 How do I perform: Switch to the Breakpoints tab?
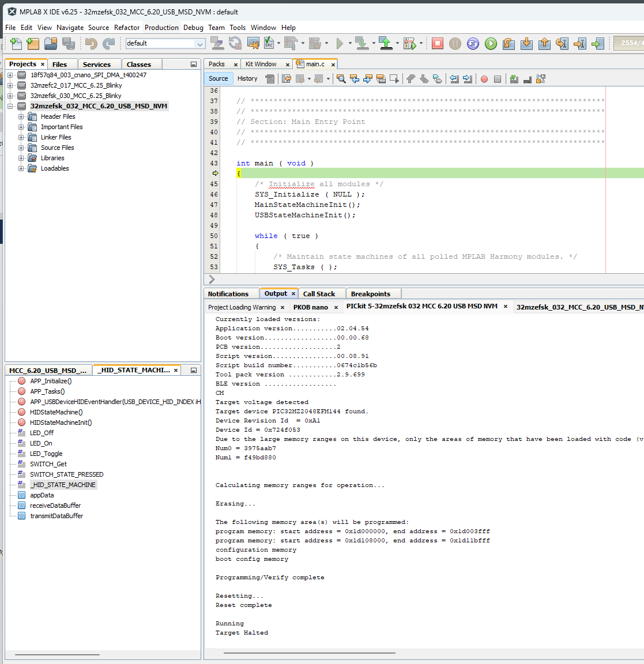click(370, 294)
